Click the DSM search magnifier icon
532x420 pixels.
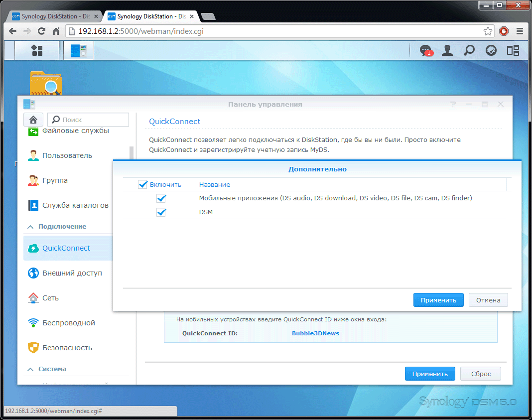[x=469, y=50]
